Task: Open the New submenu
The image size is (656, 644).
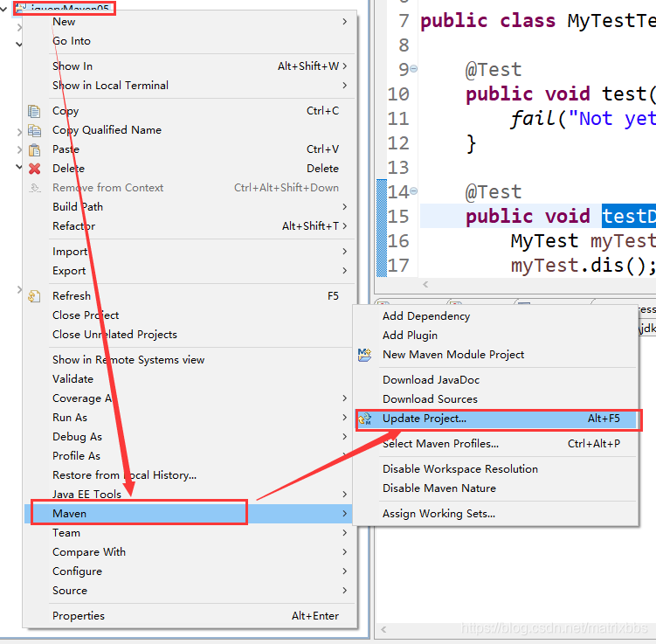Action: (x=190, y=22)
